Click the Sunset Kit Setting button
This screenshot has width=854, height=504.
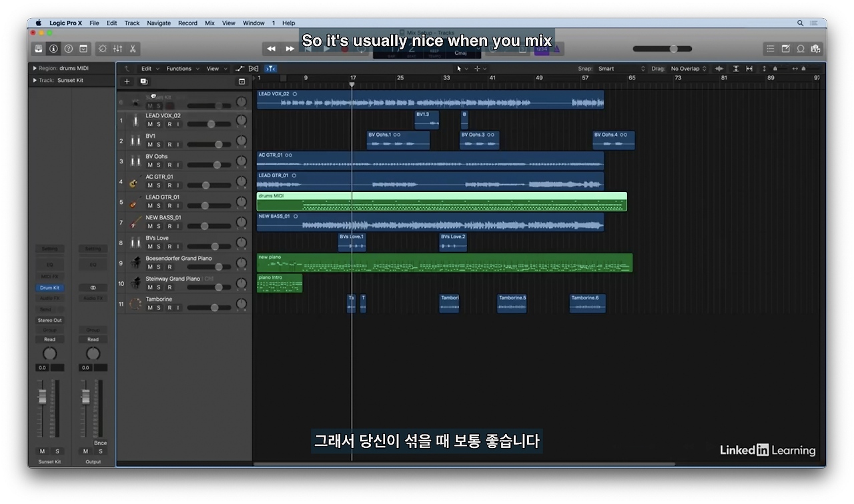click(50, 249)
